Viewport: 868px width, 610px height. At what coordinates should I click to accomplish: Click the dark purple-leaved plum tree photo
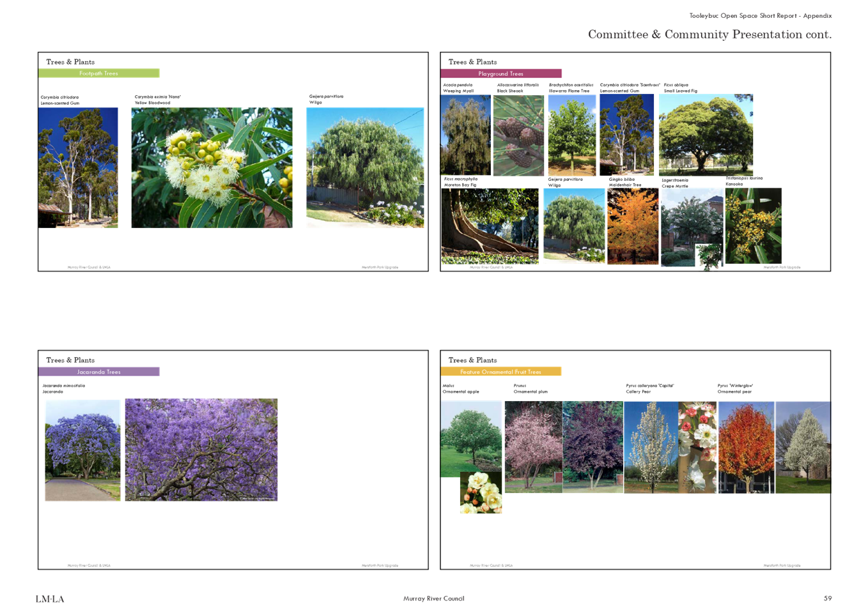pos(593,446)
